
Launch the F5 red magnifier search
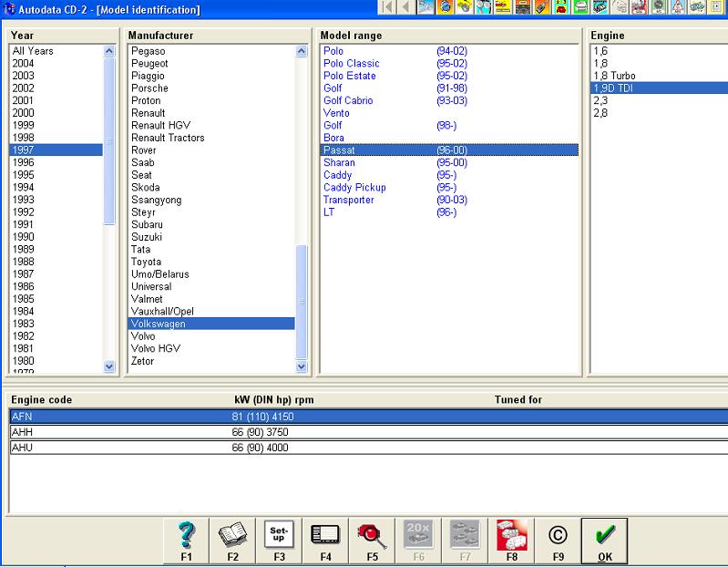372,541
